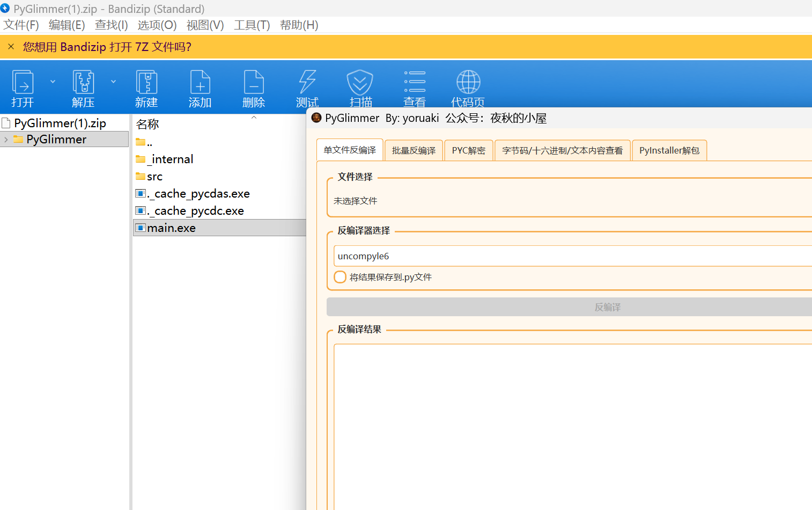
Task: Select the PyGlimmer folder in tree
Action: point(56,140)
